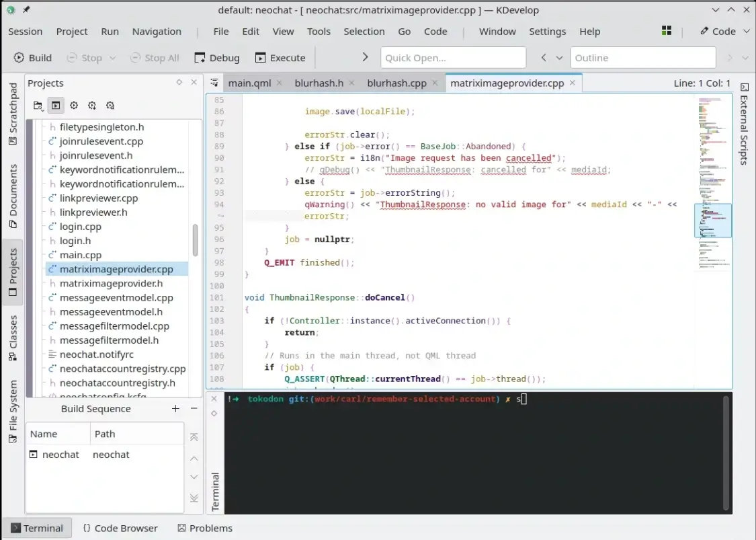Viewport: 756px width, 540px height.
Task: Switch to the blurhash.h tab
Action: click(x=319, y=83)
